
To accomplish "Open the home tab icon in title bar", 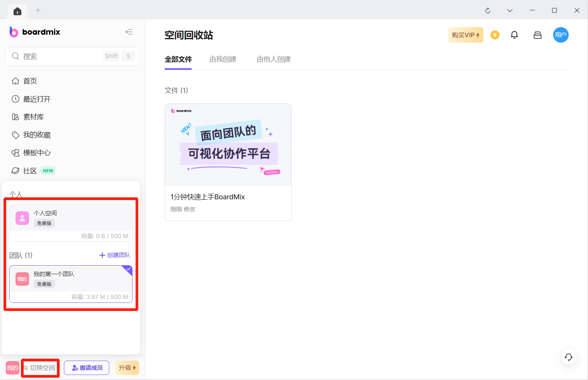I will coord(17,11).
